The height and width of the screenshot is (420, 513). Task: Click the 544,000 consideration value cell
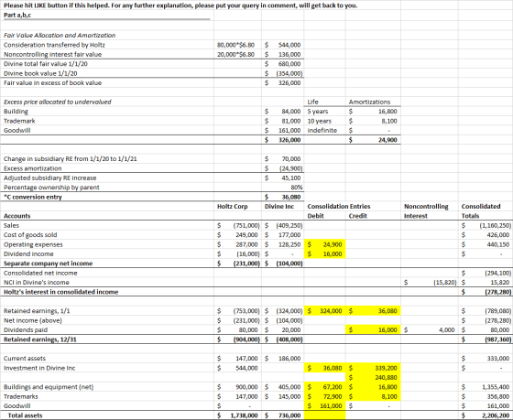283,45
